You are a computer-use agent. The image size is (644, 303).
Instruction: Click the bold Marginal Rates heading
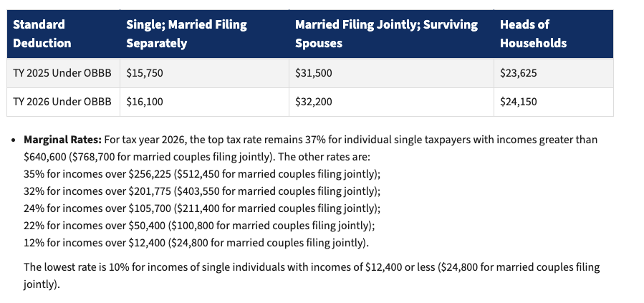tap(62, 140)
